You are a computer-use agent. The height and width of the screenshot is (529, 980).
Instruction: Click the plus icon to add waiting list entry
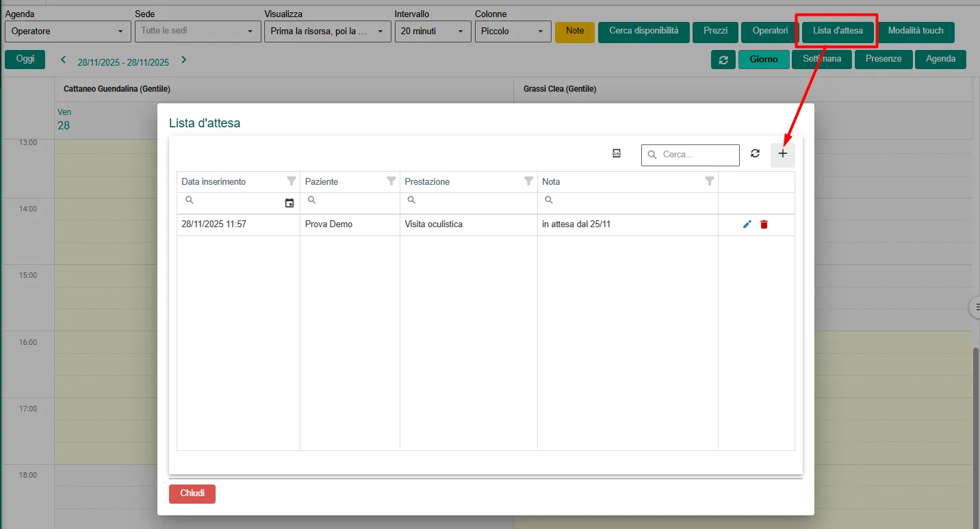coord(783,155)
